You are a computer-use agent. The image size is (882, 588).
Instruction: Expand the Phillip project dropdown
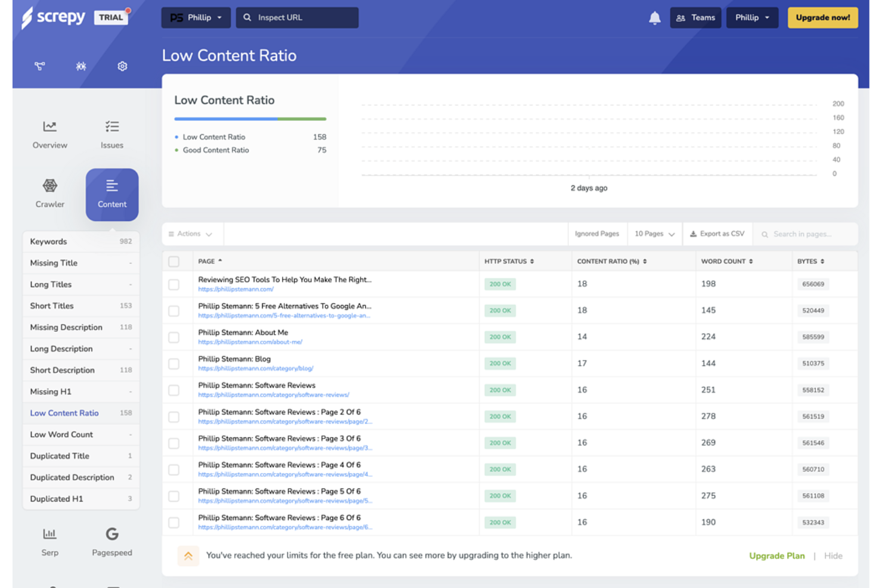[x=195, y=18]
